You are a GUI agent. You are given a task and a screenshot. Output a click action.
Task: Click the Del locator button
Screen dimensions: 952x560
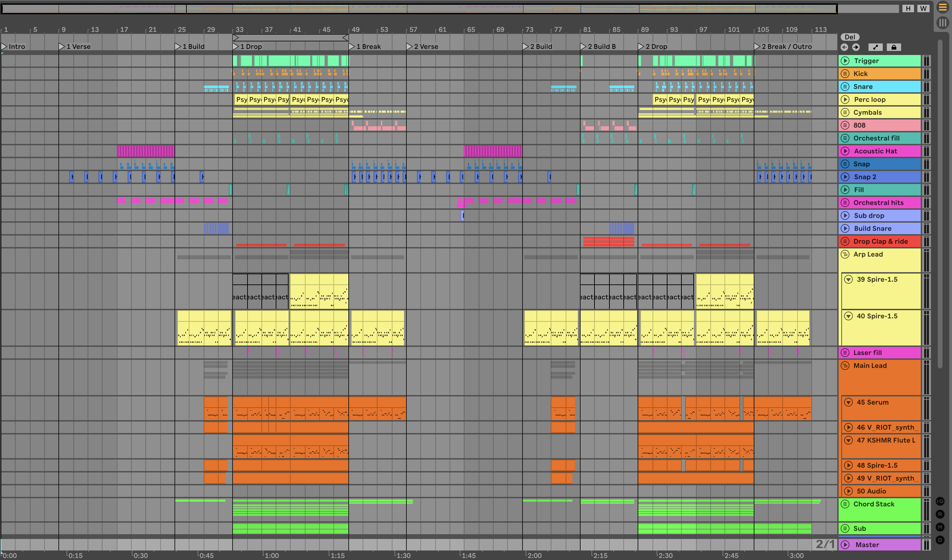(x=850, y=37)
